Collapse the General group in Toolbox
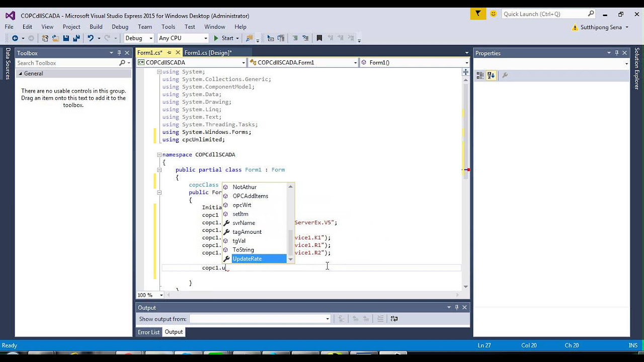644x362 pixels. tap(21, 73)
